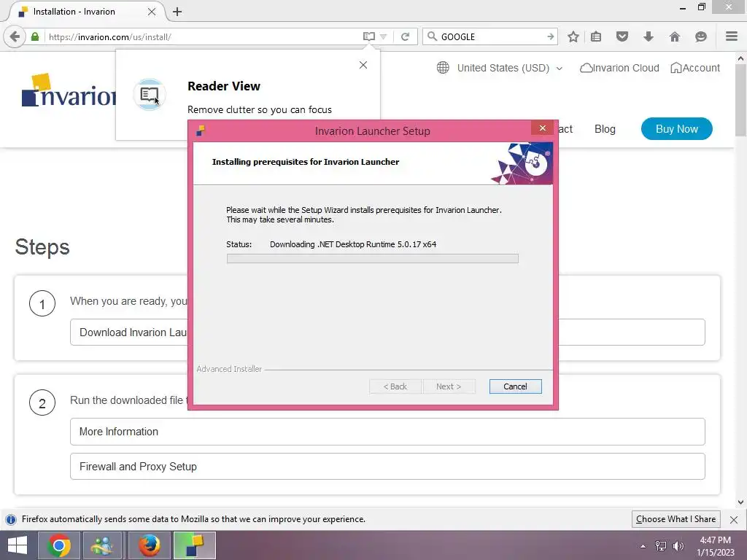Screen dimensions: 747x560
Task: Show bookmarks list icon in toolbar
Action: (x=596, y=36)
